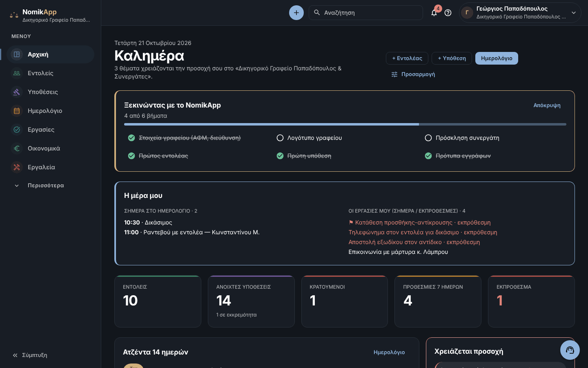
Task: Click the blue plus quick-add button
Action: coord(296,13)
